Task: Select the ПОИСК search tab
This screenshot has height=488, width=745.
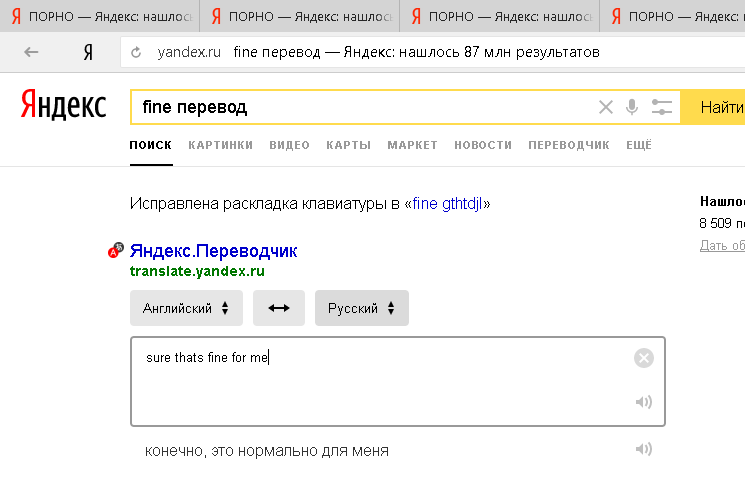Action: pos(151,145)
